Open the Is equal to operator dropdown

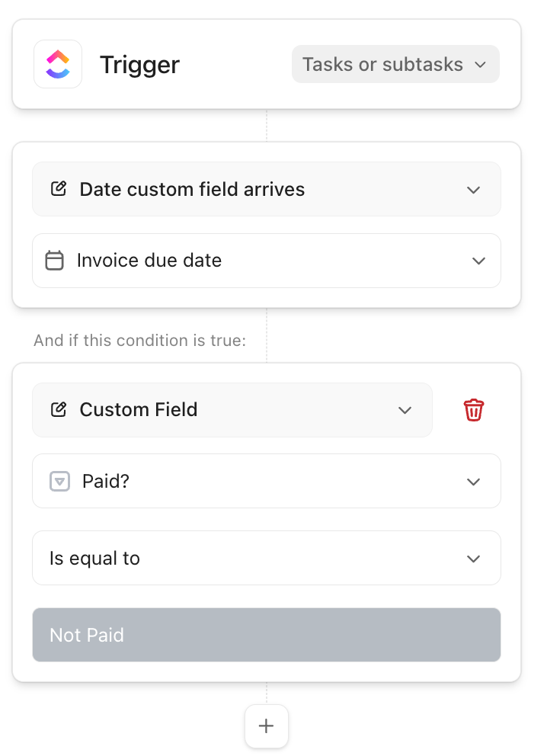click(267, 559)
